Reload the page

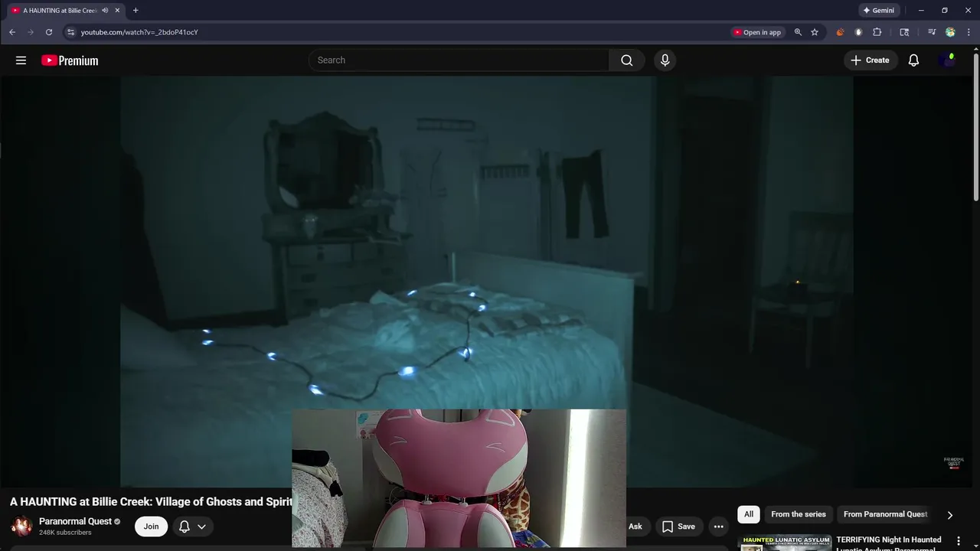tap(49, 32)
